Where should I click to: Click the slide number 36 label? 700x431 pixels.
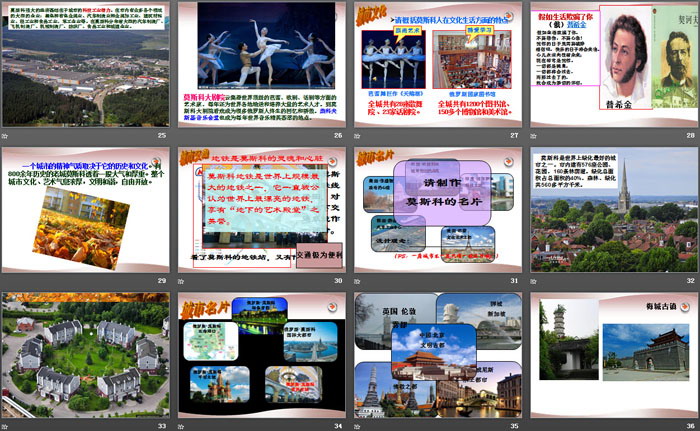pos(691,426)
